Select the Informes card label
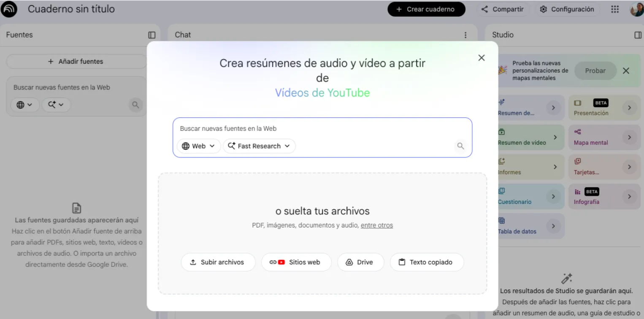Screen dimensions: 644x319 tap(509, 172)
